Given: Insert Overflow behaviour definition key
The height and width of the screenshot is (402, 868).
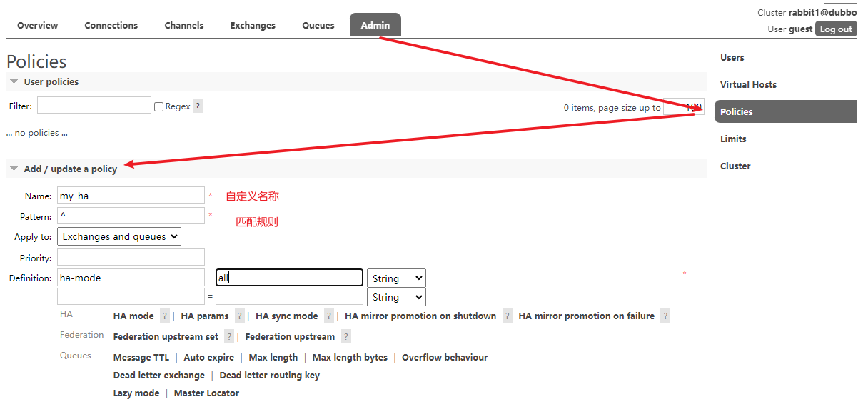Looking at the screenshot, I should click(x=445, y=357).
